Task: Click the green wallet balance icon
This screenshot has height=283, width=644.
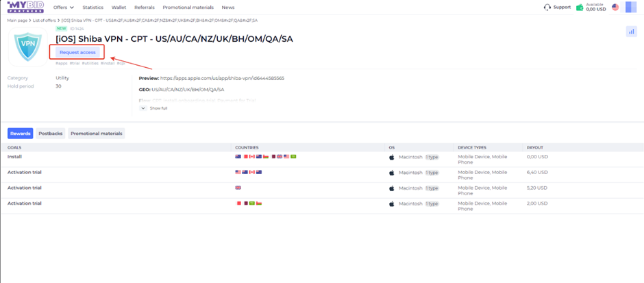Action: [x=580, y=8]
